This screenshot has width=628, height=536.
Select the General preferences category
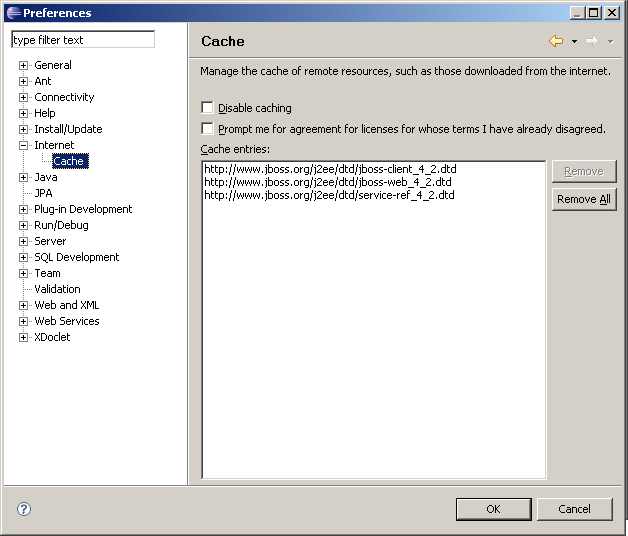pyautogui.click(x=53, y=65)
